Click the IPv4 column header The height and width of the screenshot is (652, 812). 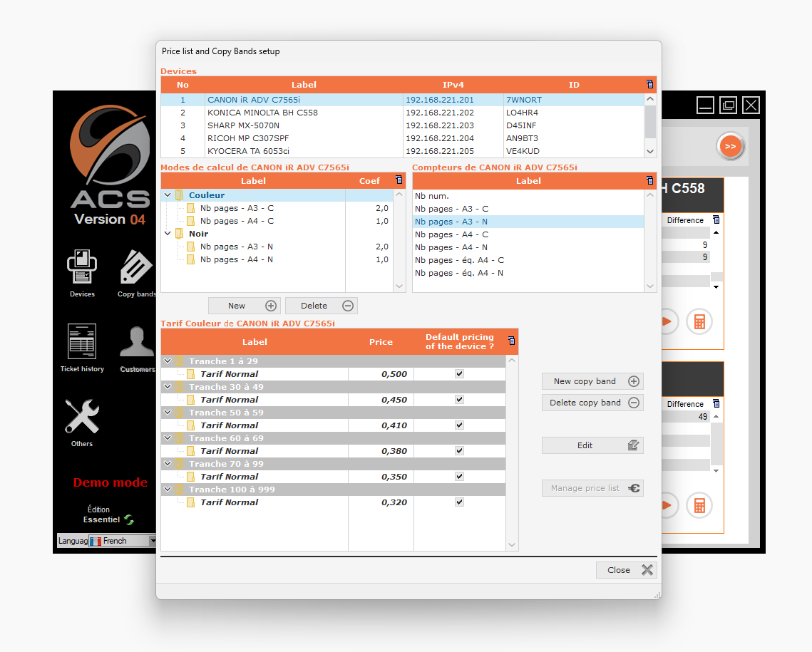[x=453, y=85]
